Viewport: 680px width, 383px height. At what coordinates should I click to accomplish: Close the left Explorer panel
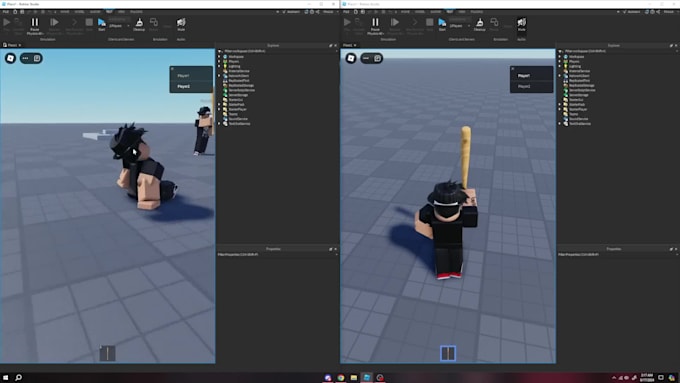(x=335, y=45)
